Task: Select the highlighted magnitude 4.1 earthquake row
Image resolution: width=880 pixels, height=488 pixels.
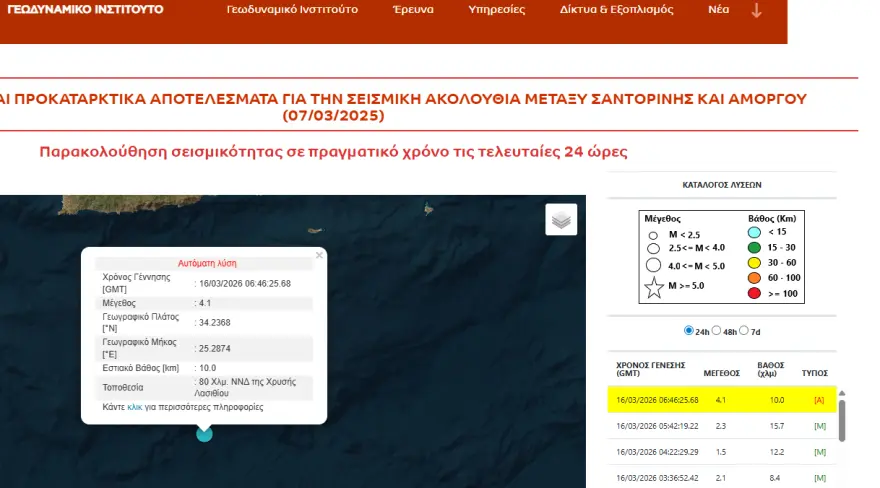Action: tap(720, 399)
